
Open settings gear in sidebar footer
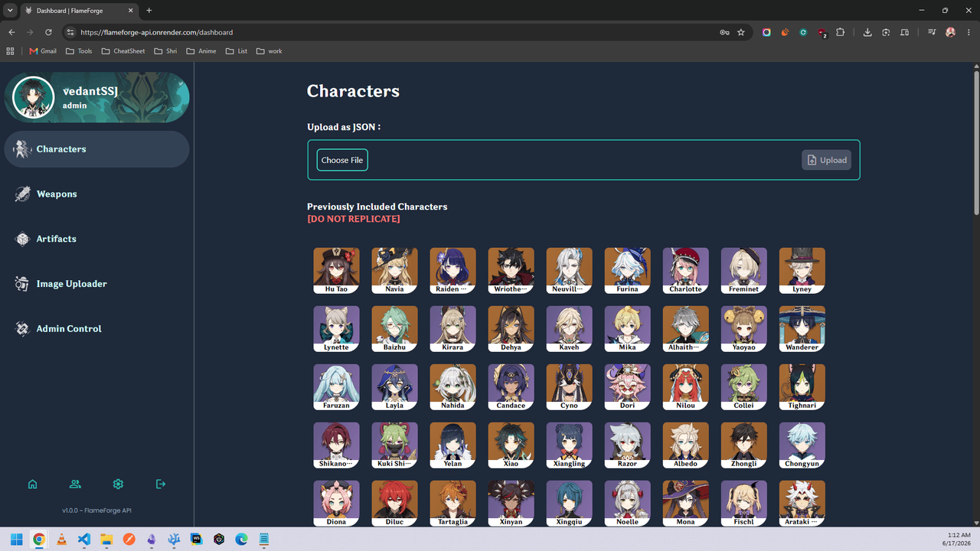pos(118,484)
